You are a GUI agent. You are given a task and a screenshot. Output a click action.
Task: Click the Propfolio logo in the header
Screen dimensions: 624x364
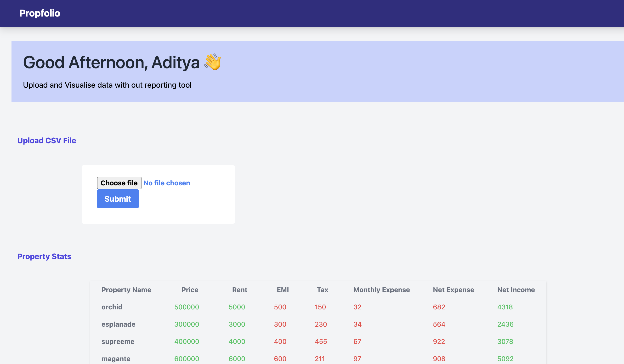[x=40, y=13]
